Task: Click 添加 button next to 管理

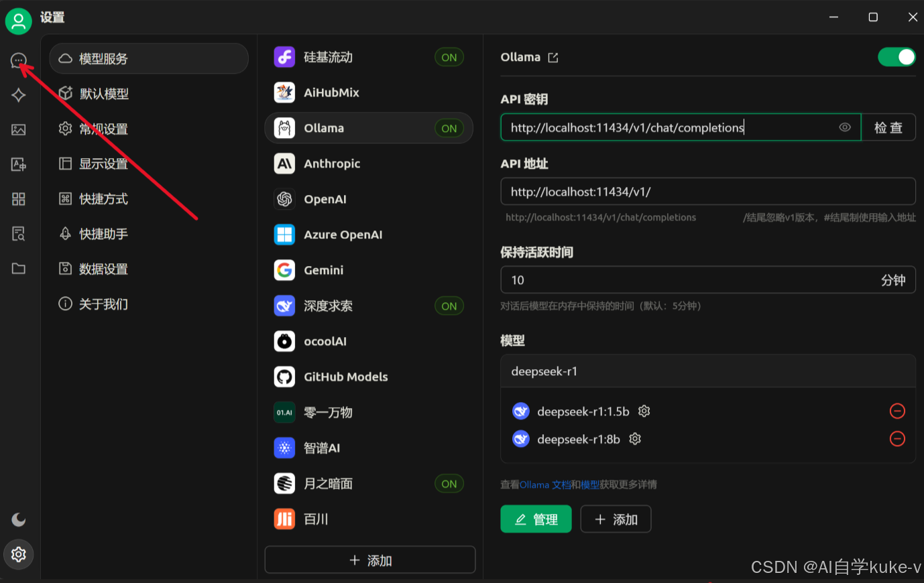Action: (x=616, y=519)
